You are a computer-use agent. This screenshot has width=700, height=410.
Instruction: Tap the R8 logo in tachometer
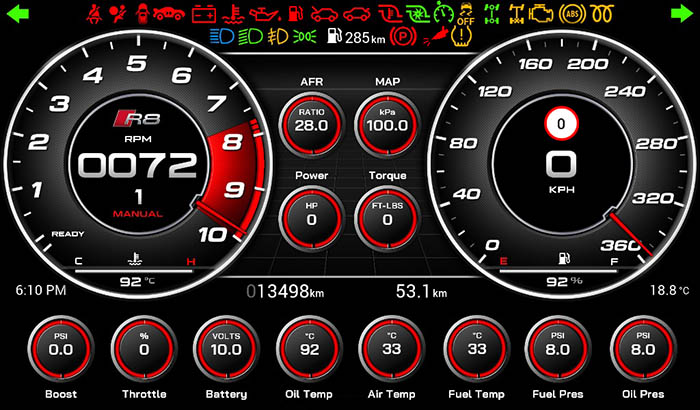click(x=137, y=119)
